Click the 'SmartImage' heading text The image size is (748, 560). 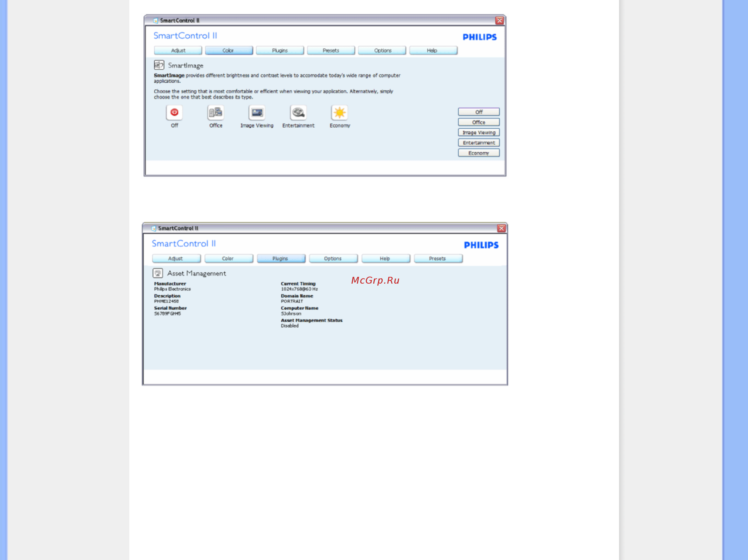186,65
